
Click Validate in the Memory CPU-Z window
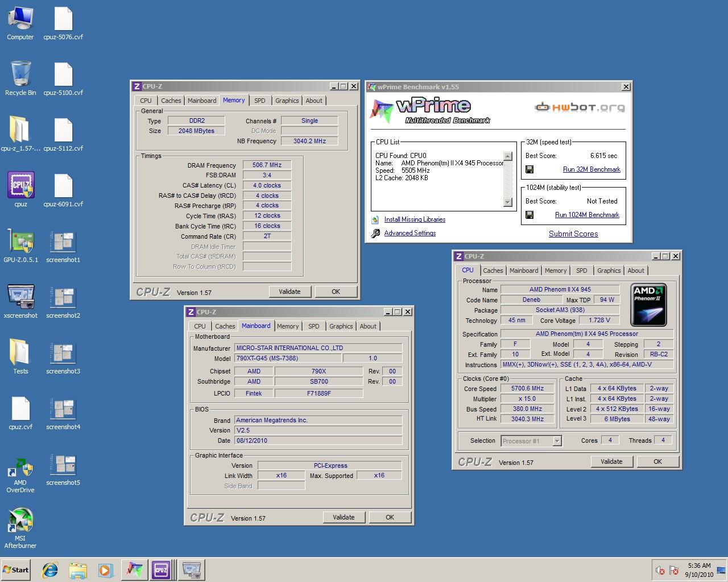coord(289,292)
